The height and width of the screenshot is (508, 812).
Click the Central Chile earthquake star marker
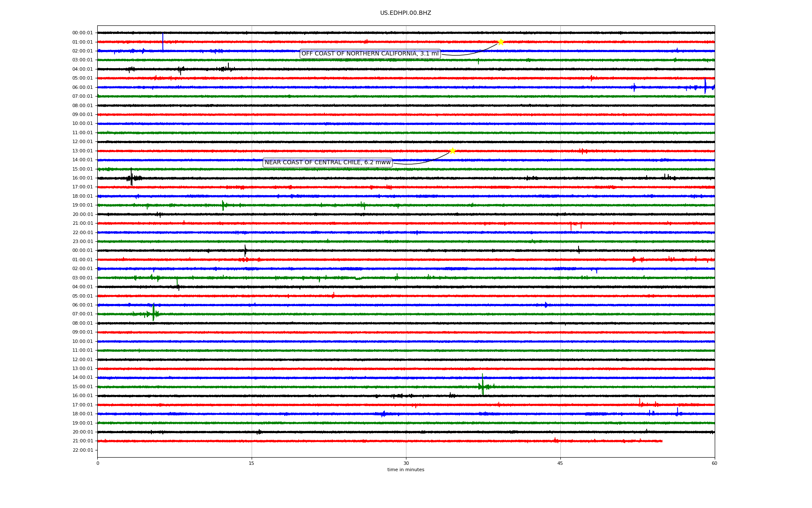(453, 151)
